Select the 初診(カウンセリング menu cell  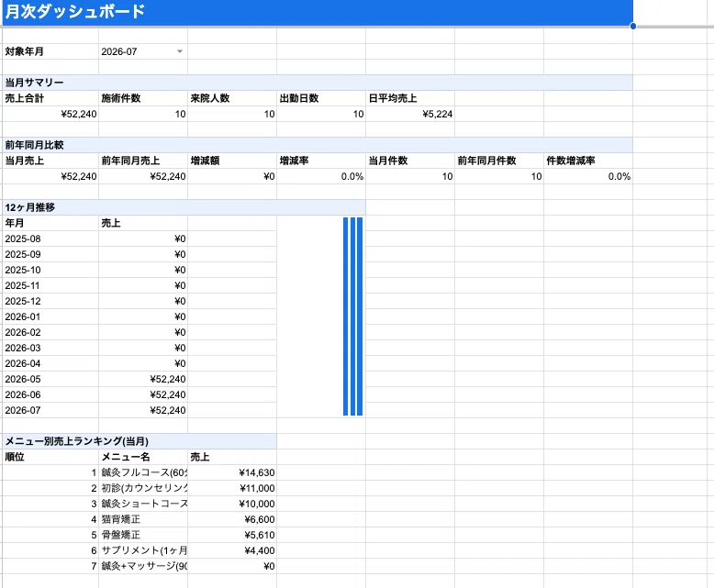click(x=143, y=488)
